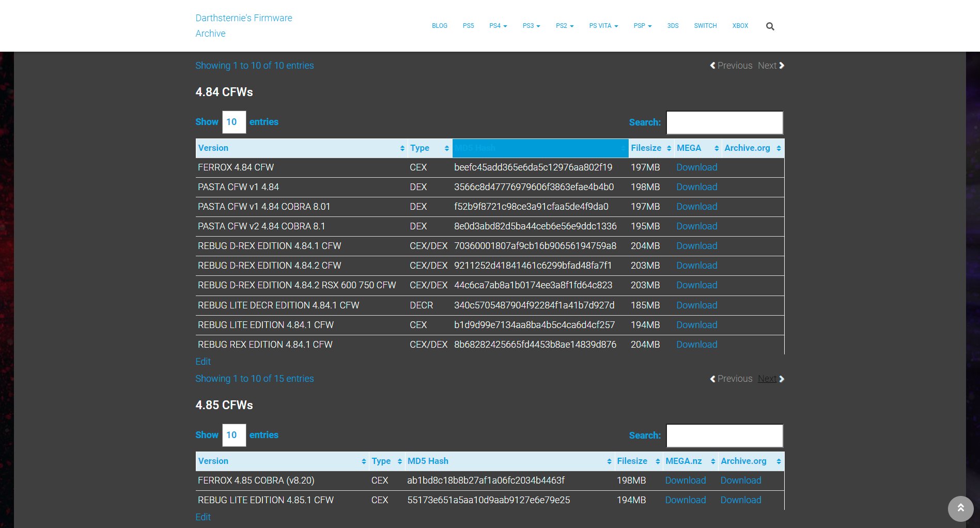Image resolution: width=980 pixels, height=528 pixels.
Task: Download REBUG D-REX EDITION 4.84.2 CFW
Action: point(696,266)
